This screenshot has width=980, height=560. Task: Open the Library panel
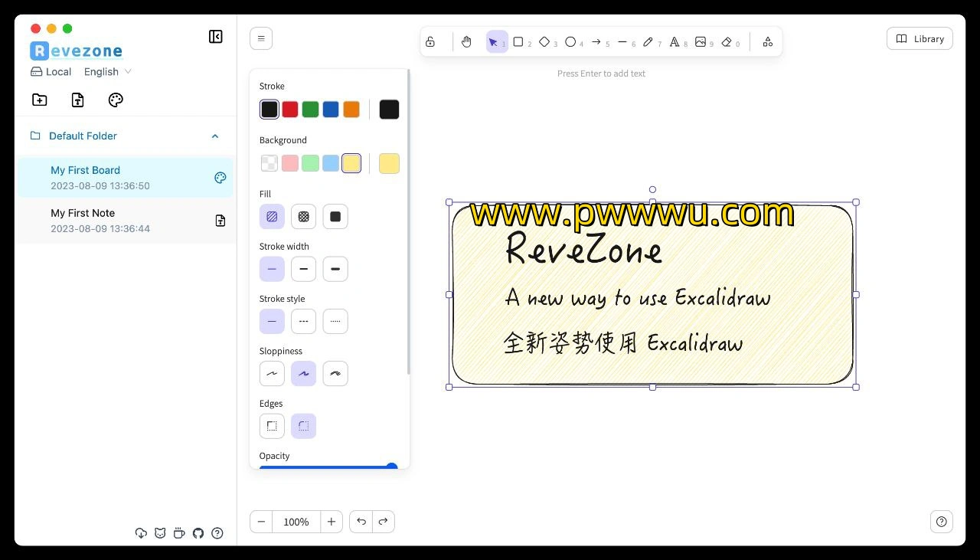920,39
